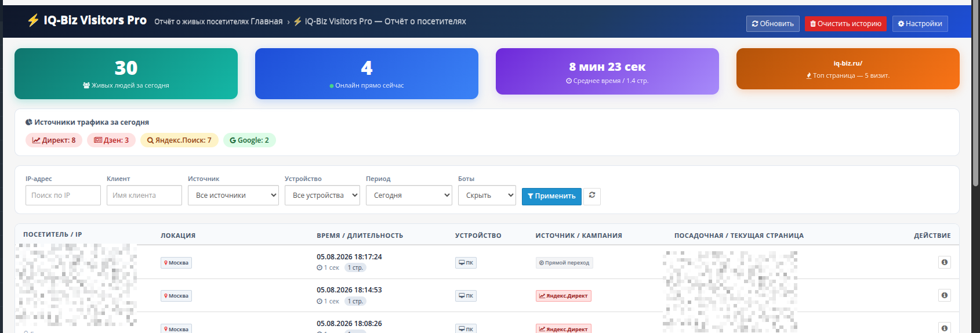Click the ПК device tag in 18:17:24 row

466,263
